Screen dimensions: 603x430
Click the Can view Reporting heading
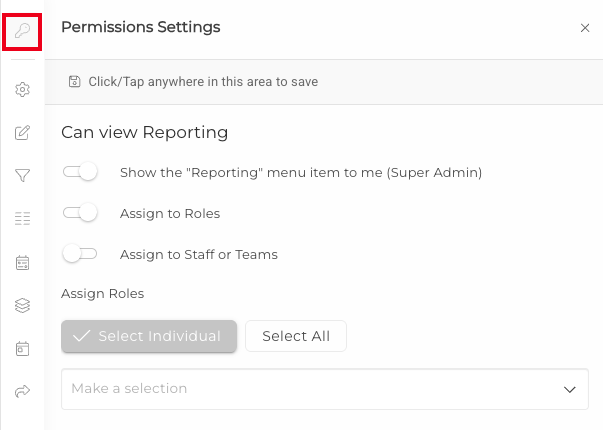(145, 132)
